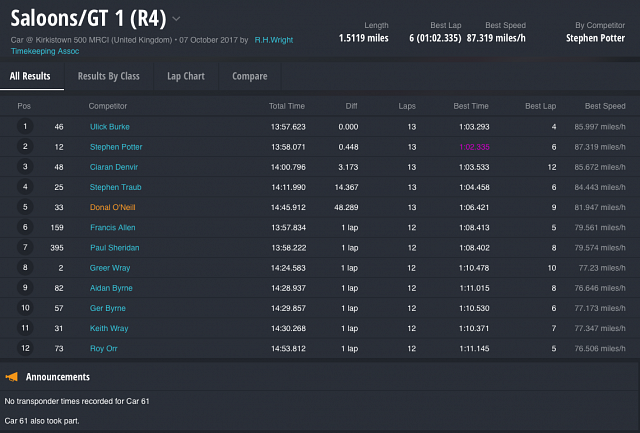The height and width of the screenshot is (433, 640).
Task: Open competitor Stephen Potter in results table
Action: tap(116, 147)
